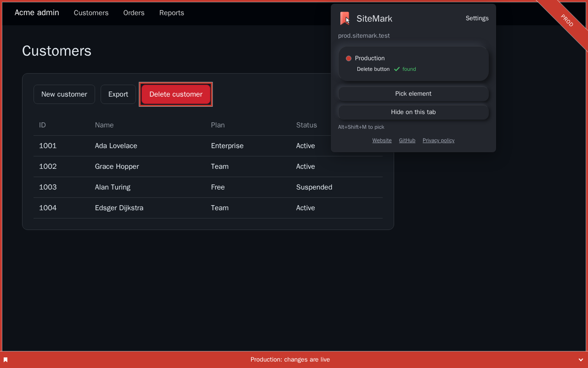Select the Alan Turing name cell
The image size is (588, 368).
(x=113, y=187)
